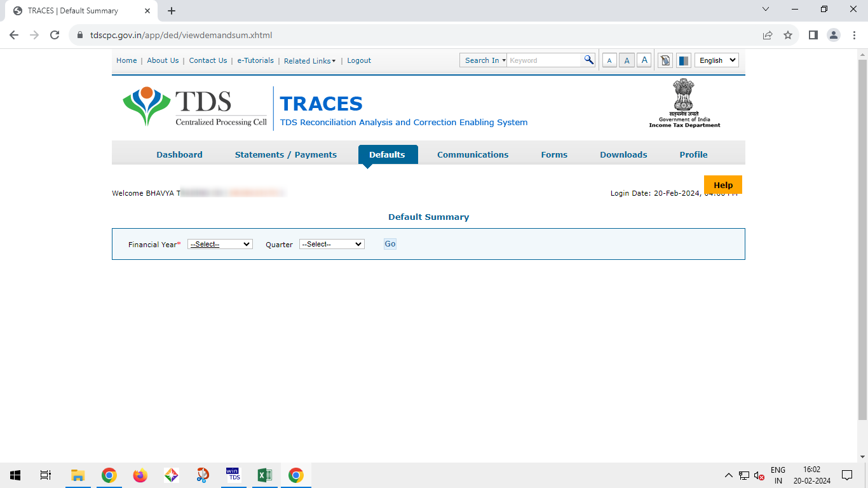Bookmark this page with the star icon
This screenshot has height=488, width=868.
point(788,35)
